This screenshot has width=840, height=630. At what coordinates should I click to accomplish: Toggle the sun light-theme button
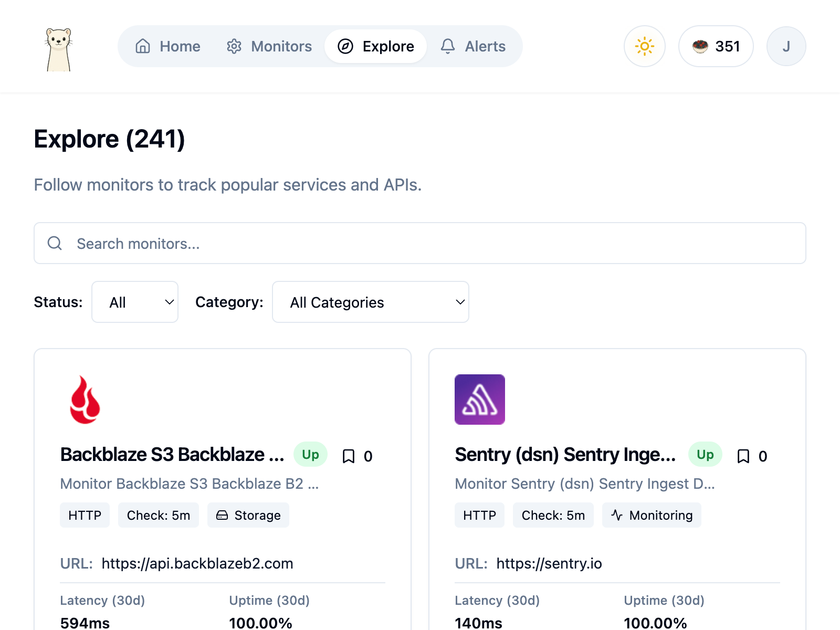[644, 46]
